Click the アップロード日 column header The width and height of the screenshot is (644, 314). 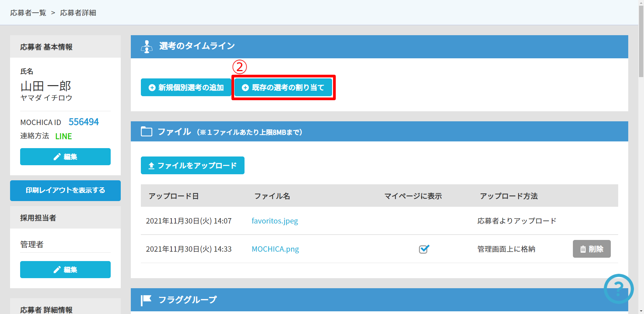pyautogui.click(x=173, y=196)
